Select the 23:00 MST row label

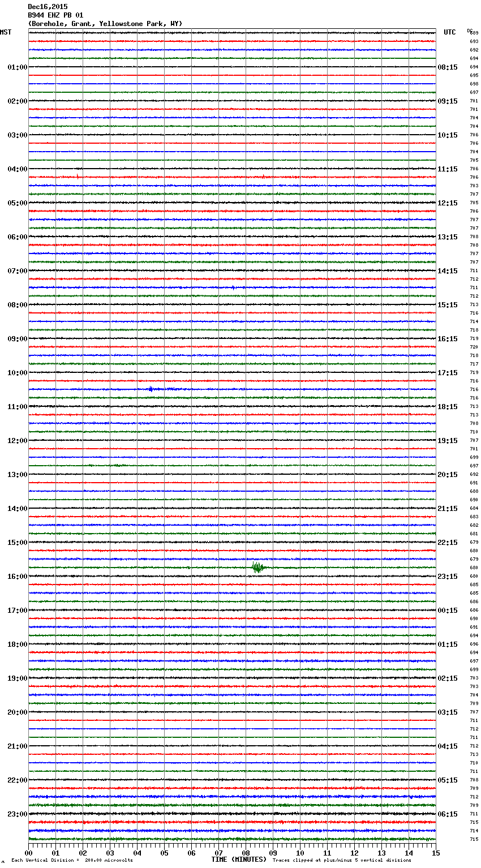click(17, 814)
